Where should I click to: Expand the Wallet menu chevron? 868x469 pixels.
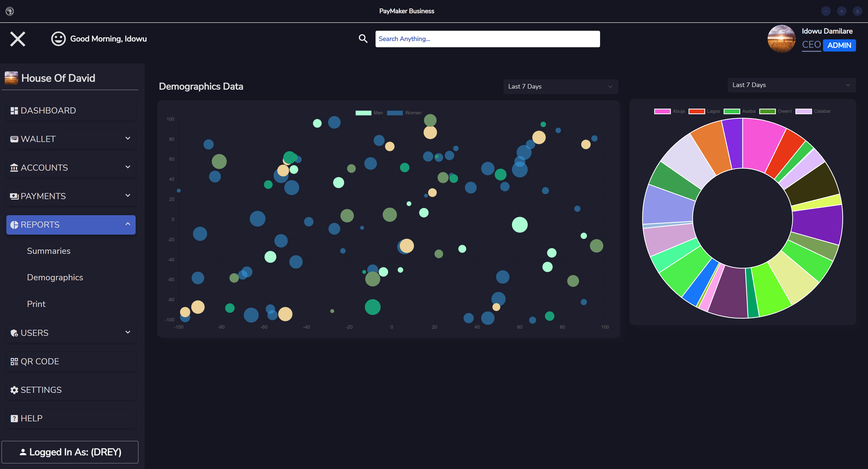point(128,139)
